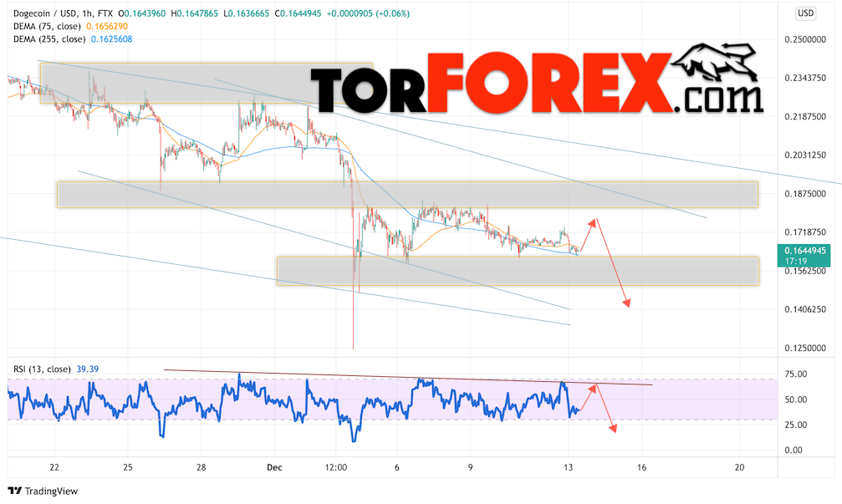Click the Dec label on time axis
The image size is (842, 504).
click(274, 467)
